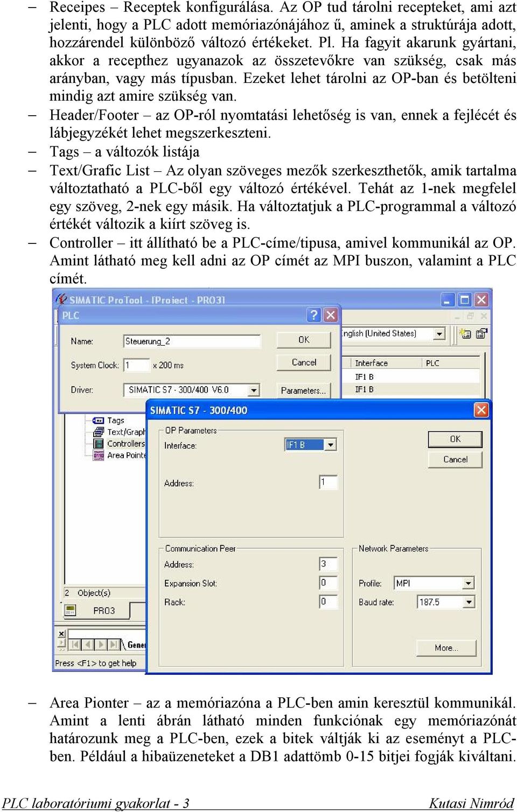
Task: Click 'Press <F1> to get help' status bar
Action: click(x=96, y=663)
